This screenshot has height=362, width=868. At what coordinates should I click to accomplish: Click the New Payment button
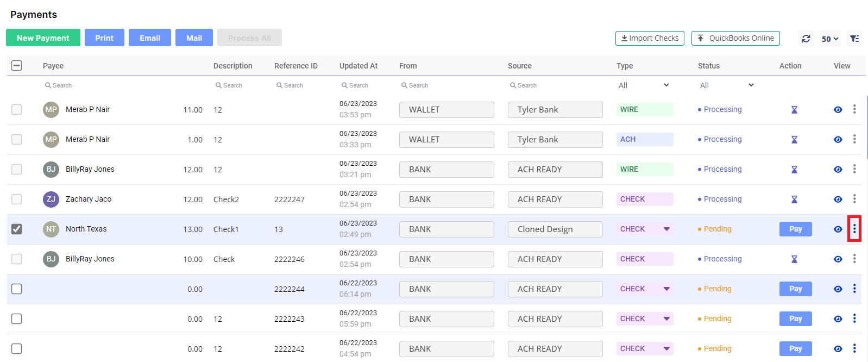coord(43,38)
